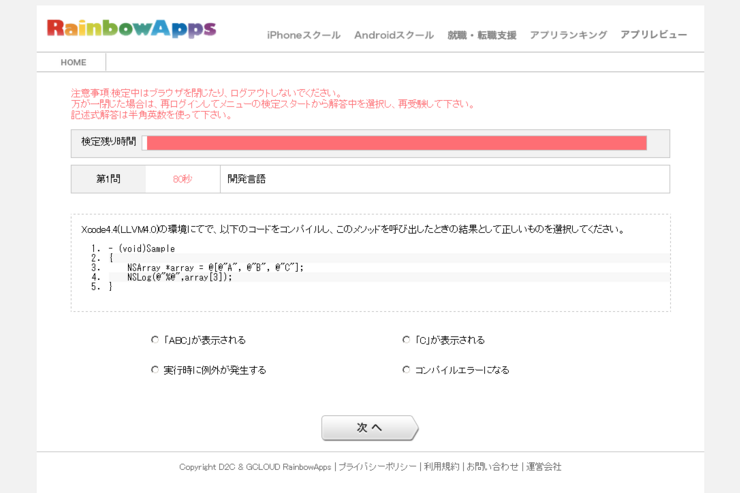Click the 検定残り時間 label
The width and height of the screenshot is (740, 493).
click(x=108, y=142)
